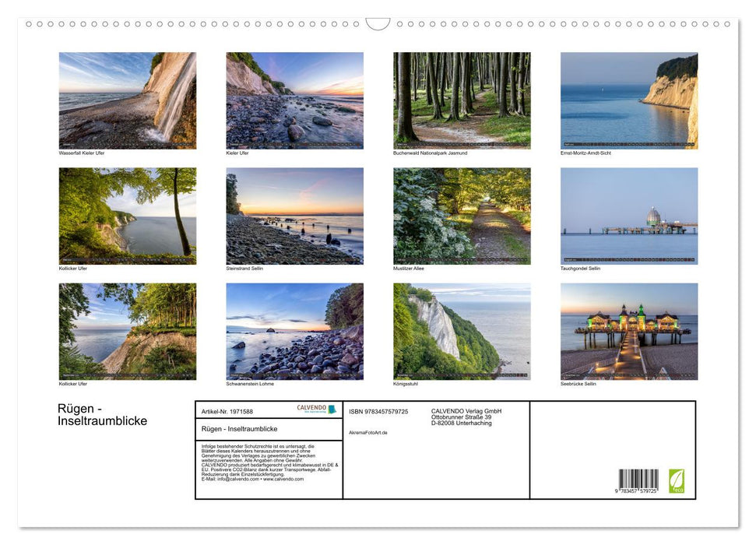Select the Steinstrand Sellin sunset photo
756x545 pixels.
click(294, 216)
